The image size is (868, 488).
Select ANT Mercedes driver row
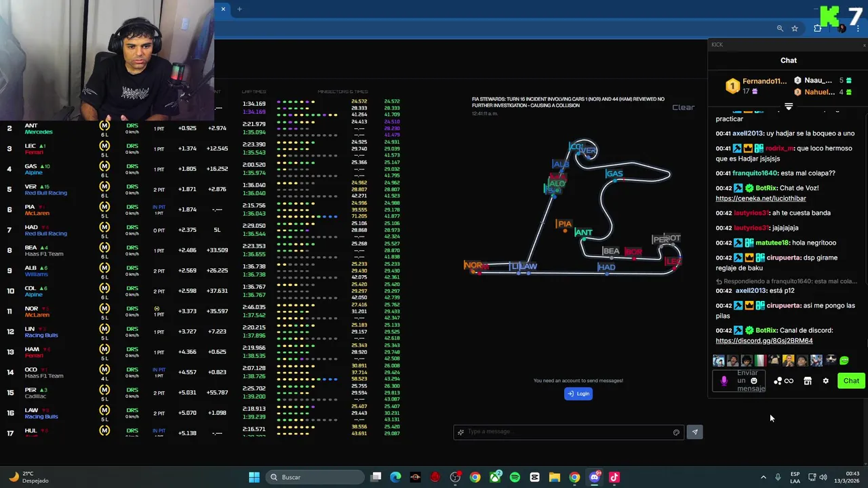pos(203,128)
